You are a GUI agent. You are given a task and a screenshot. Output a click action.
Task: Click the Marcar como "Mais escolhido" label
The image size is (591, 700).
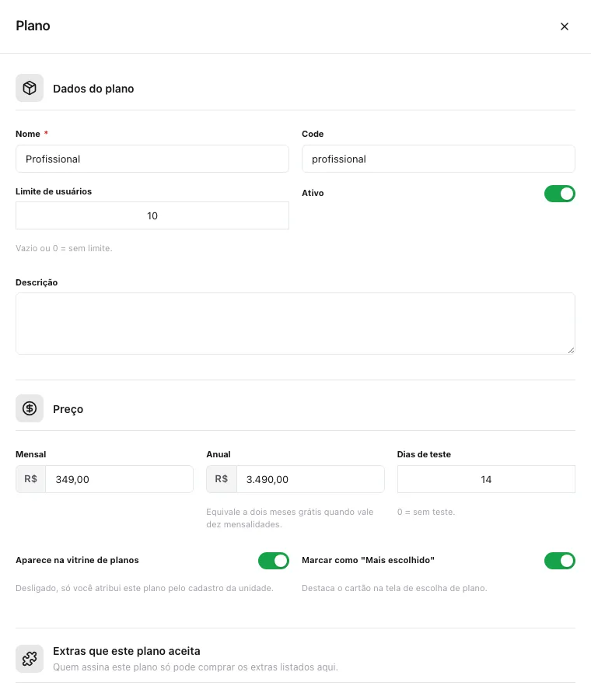coord(369,560)
